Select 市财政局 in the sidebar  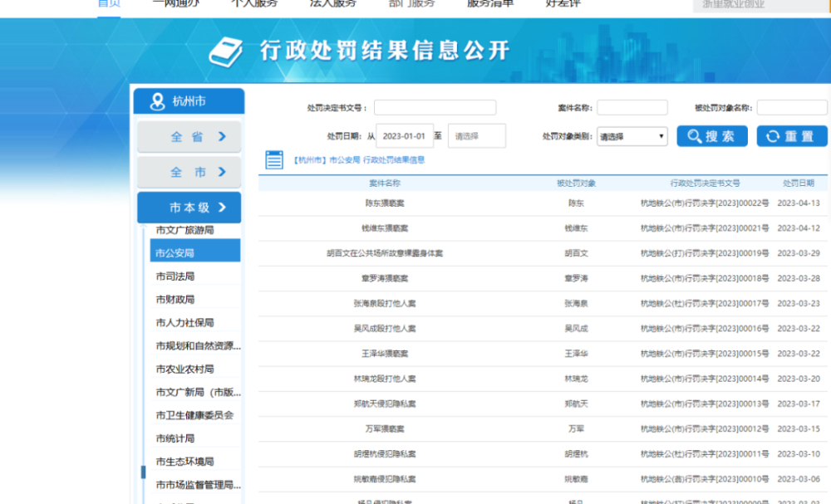[175, 300]
